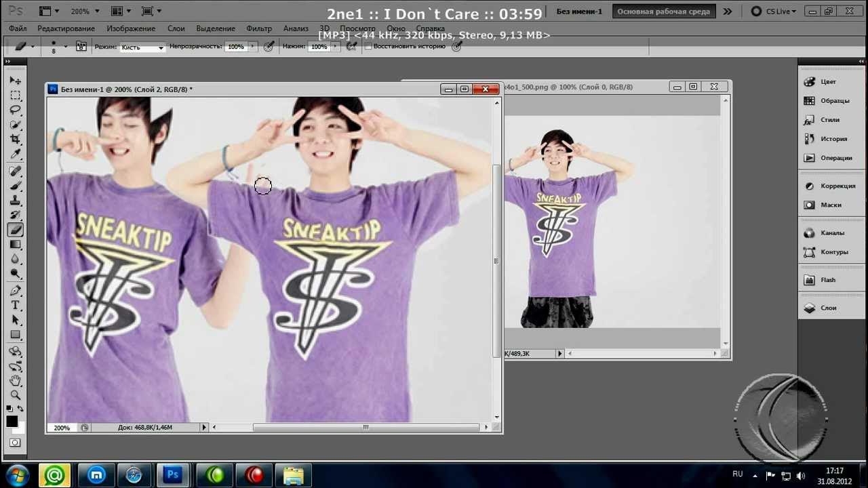868x488 pixels.
Task: Open the Фильтр menu
Action: [x=259, y=28]
